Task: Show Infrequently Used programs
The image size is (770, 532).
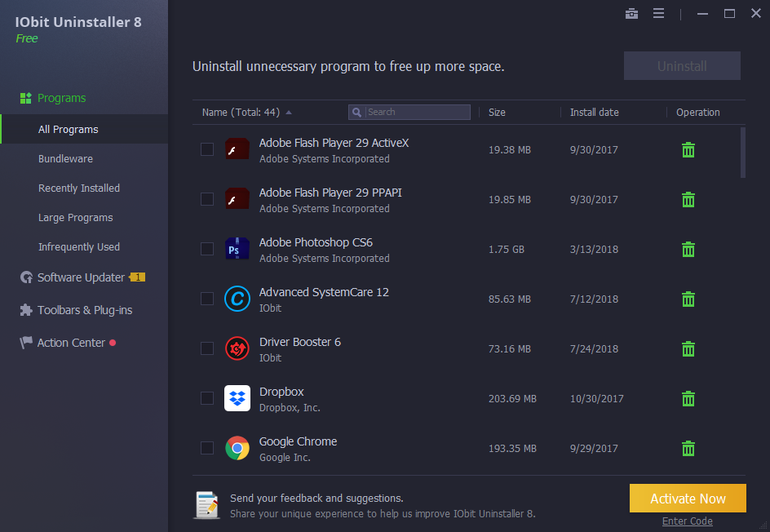Action: click(79, 247)
